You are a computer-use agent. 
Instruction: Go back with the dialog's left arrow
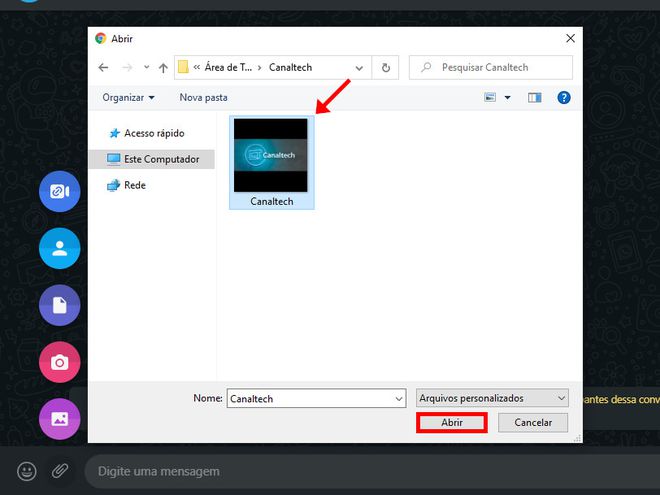(x=103, y=67)
